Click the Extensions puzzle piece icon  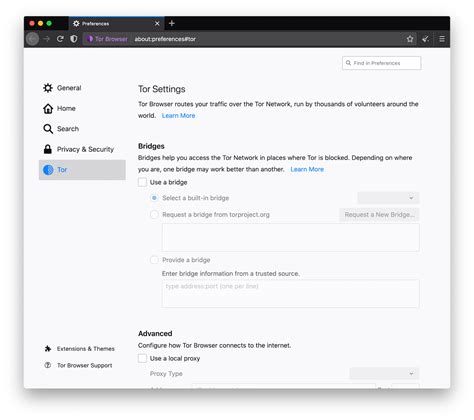[48, 349]
